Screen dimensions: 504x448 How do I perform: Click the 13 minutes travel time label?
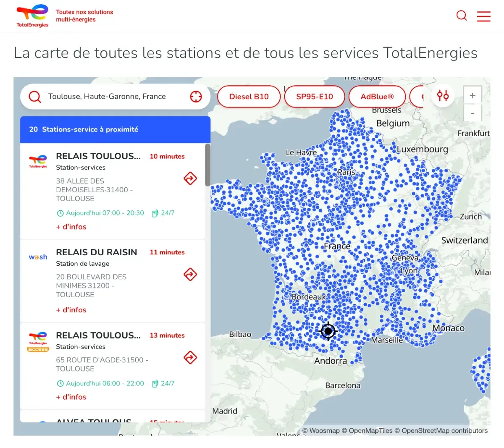point(167,335)
